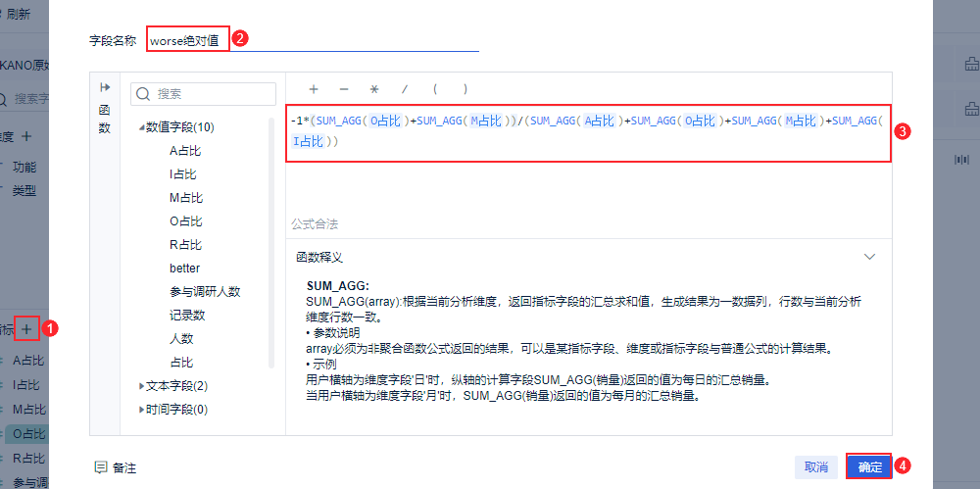
Task: Click the first O占比 token in formula
Action: [x=387, y=122]
